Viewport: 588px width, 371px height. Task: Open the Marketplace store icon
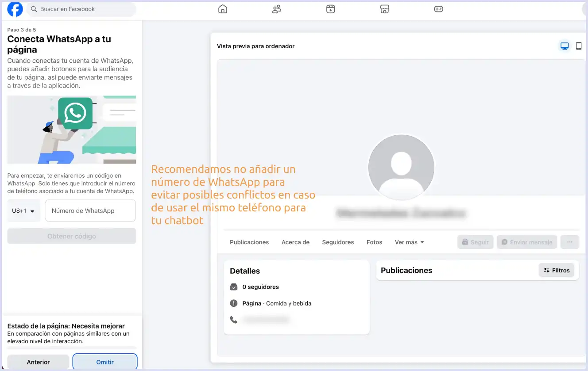(385, 9)
